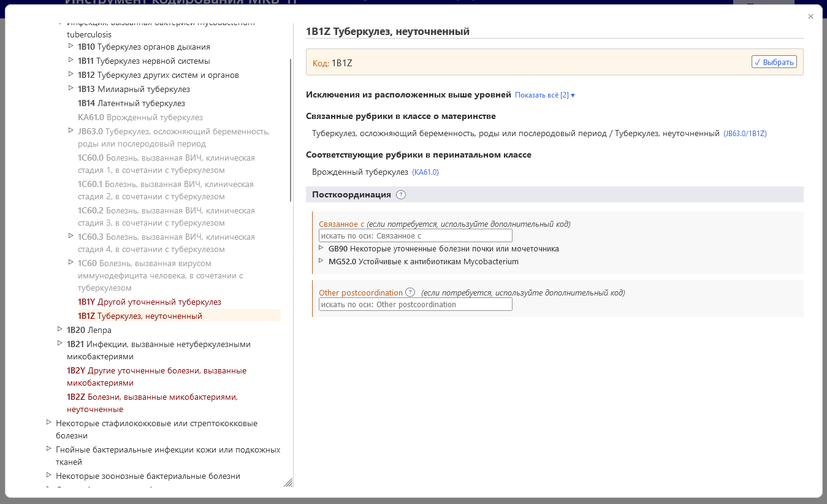Expand 1B11 Туберкулез нервной системы
Screen dimensions: 827x504
tap(71, 60)
